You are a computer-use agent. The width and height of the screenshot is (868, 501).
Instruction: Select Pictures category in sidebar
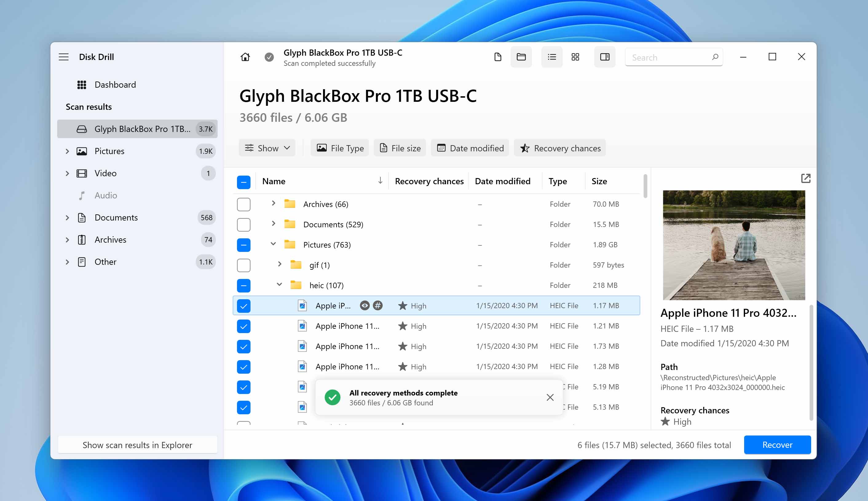[x=137, y=151]
